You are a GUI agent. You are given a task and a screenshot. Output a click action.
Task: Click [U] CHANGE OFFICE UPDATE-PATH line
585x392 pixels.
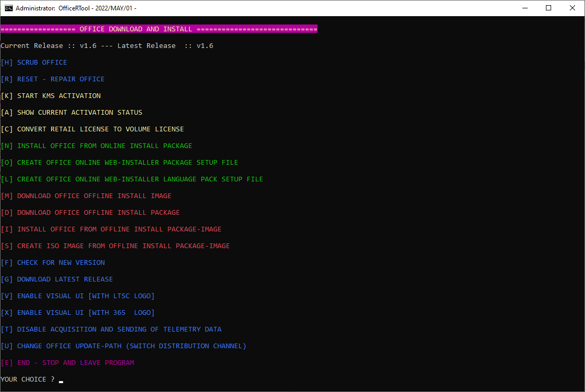click(x=124, y=346)
